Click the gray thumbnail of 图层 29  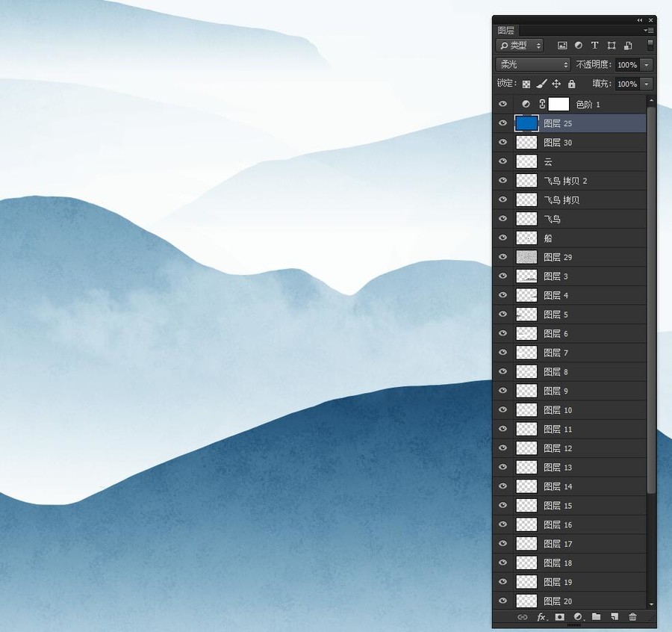[x=526, y=257]
